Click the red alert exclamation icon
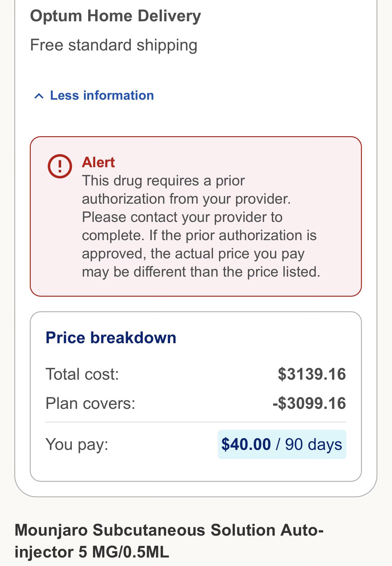392x566 pixels. (x=60, y=166)
